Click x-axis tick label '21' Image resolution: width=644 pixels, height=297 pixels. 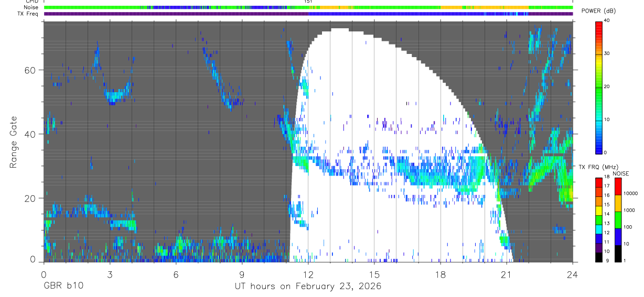click(507, 274)
